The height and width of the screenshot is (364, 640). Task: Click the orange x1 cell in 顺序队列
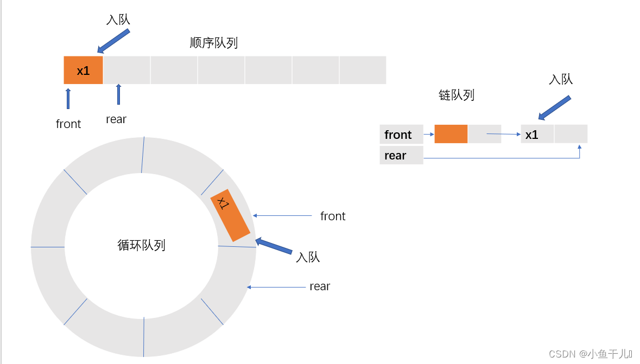point(83,71)
